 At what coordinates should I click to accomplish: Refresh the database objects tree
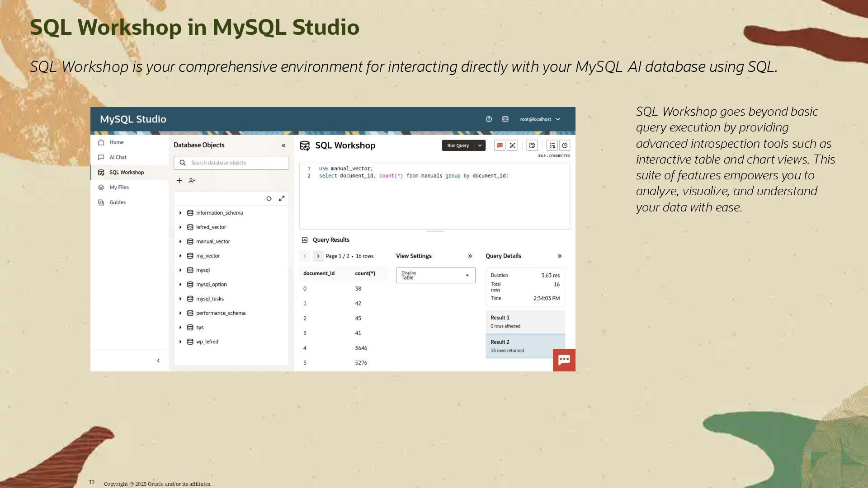(269, 199)
